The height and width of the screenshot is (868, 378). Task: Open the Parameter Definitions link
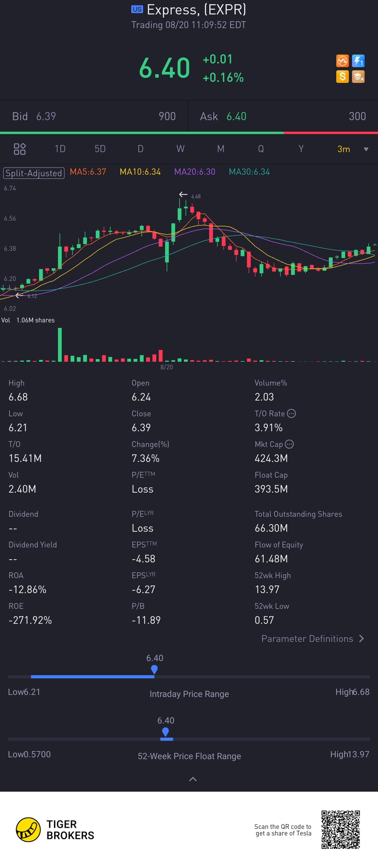(x=307, y=638)
